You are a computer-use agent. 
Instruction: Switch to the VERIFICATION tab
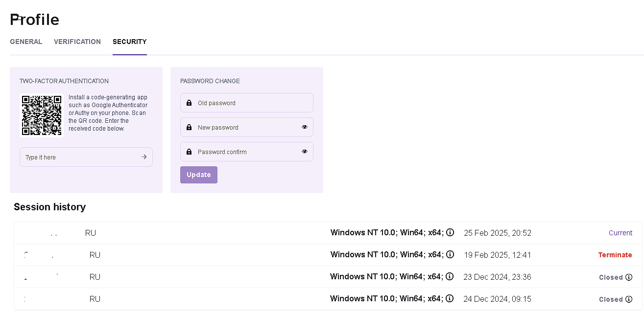[x=77, y=42]
